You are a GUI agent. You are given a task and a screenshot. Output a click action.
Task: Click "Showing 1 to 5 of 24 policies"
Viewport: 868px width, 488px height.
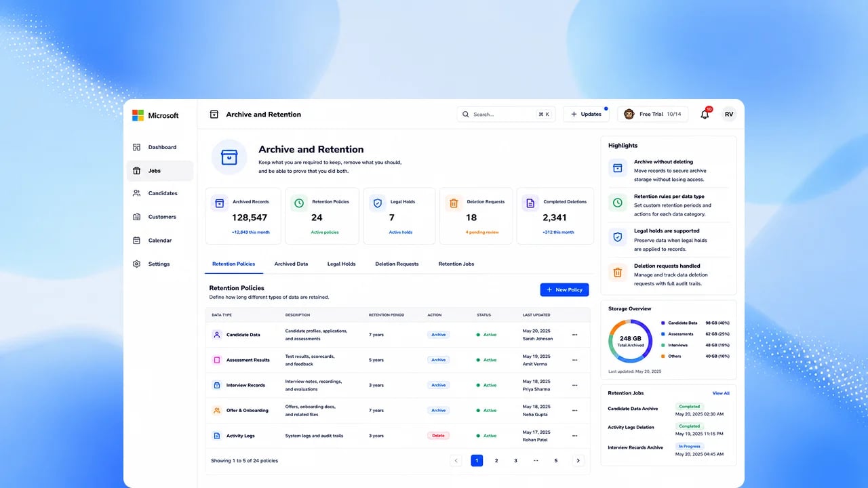click(x=244, y=461)
